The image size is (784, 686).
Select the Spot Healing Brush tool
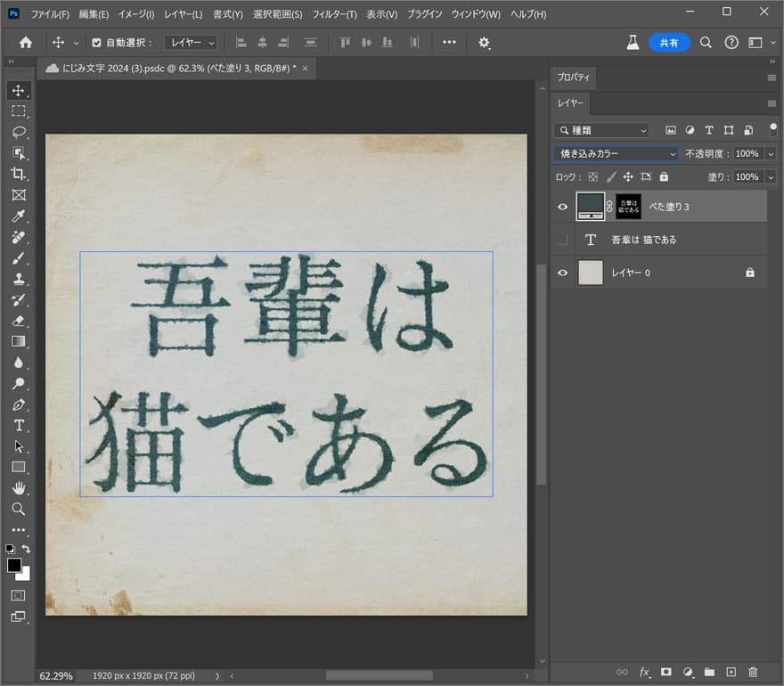tap(19, 237)
